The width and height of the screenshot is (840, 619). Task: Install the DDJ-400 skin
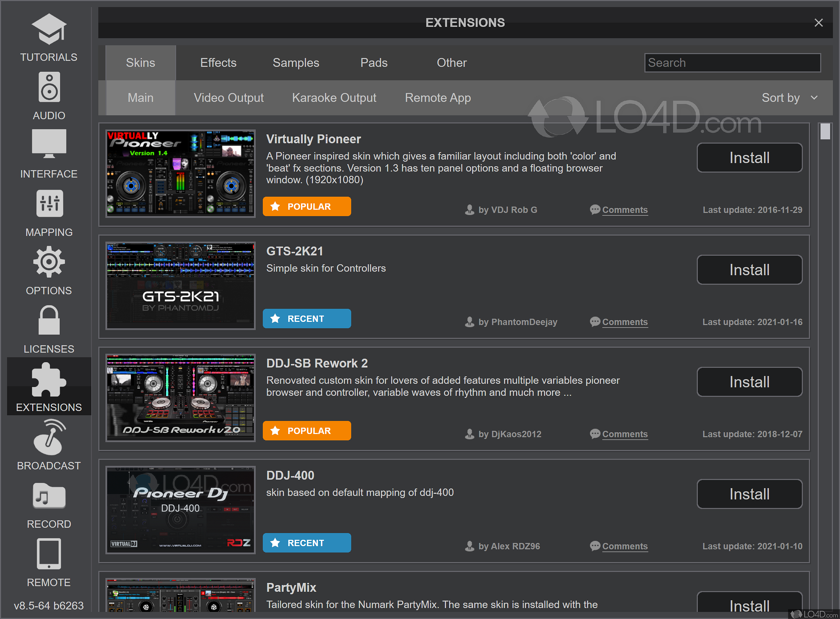coord(749,494)
